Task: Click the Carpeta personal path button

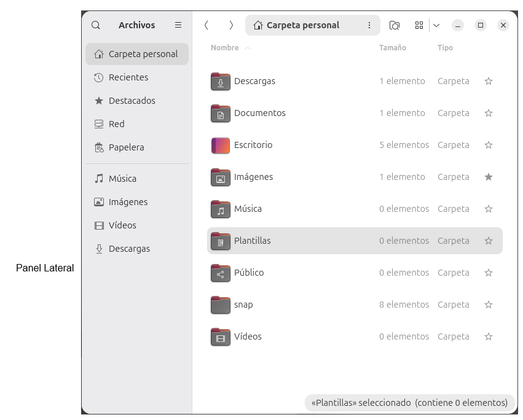Action: [302, 25]
